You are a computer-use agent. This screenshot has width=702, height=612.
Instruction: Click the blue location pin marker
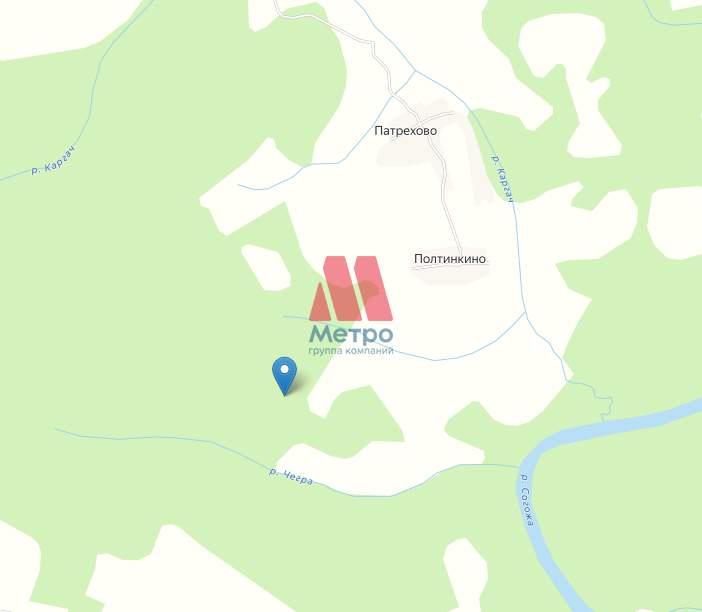coord(284,375)
